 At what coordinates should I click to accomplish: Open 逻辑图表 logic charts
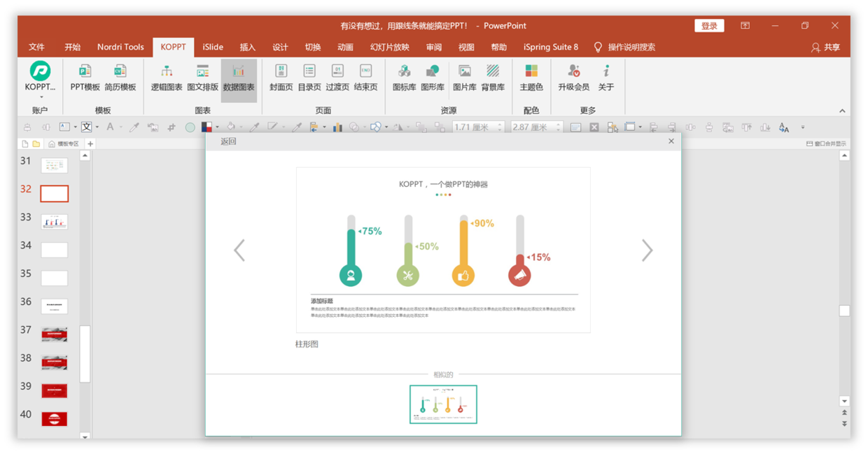pyautogui.click(x=167, y=78)
